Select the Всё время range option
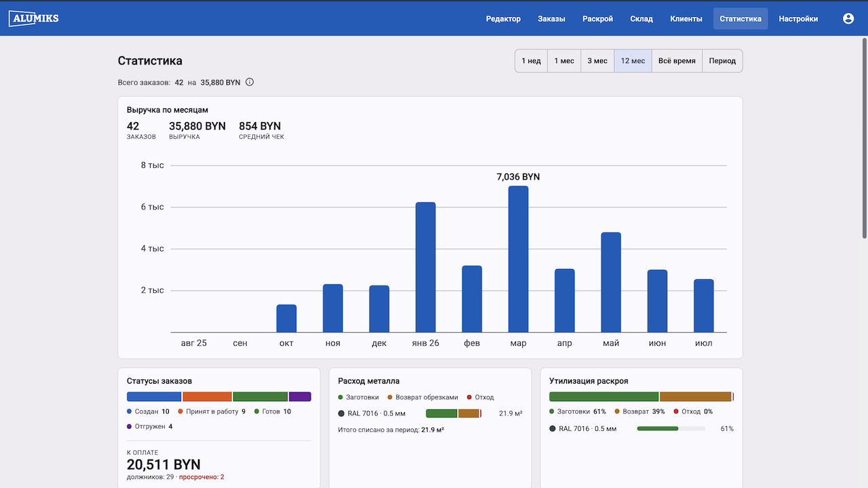Viewport: 868px width, 488px height. coord(677,61)
